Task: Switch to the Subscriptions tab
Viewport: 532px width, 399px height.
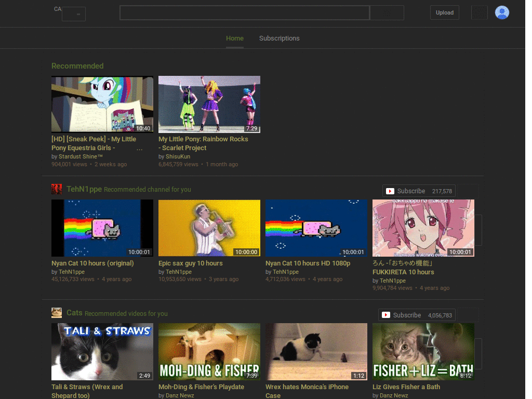Action: click(279, 38)
